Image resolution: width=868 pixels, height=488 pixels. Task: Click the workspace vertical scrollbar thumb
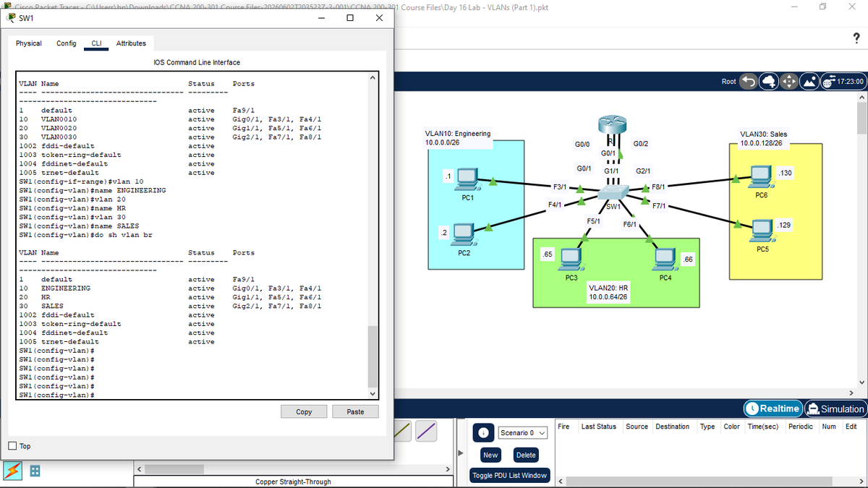coord(861,117)
